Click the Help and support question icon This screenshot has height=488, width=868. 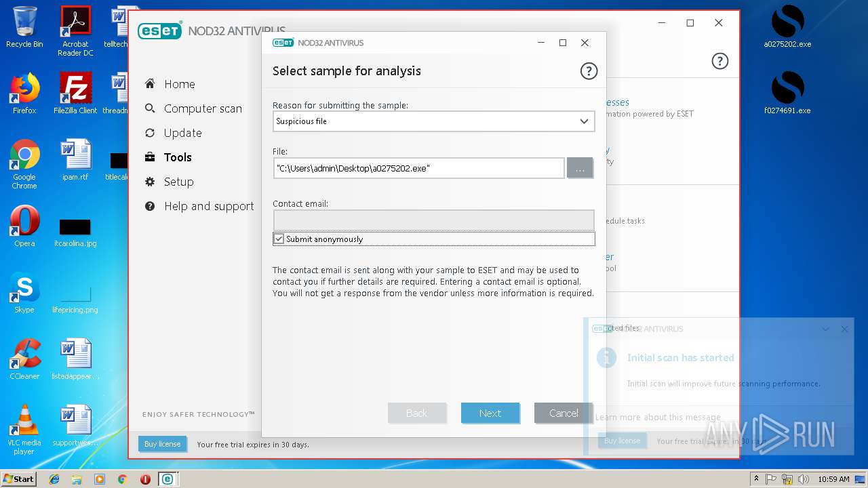[x=150, y=206]
